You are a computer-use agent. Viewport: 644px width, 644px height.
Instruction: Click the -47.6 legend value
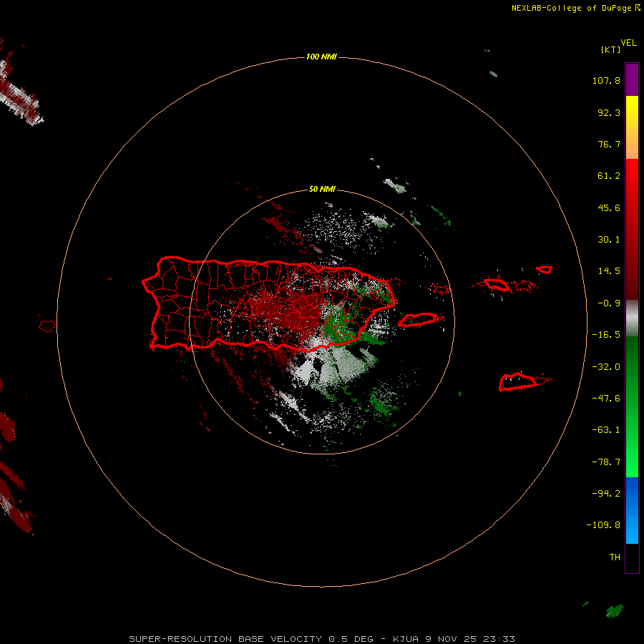[x=606, y=399]
